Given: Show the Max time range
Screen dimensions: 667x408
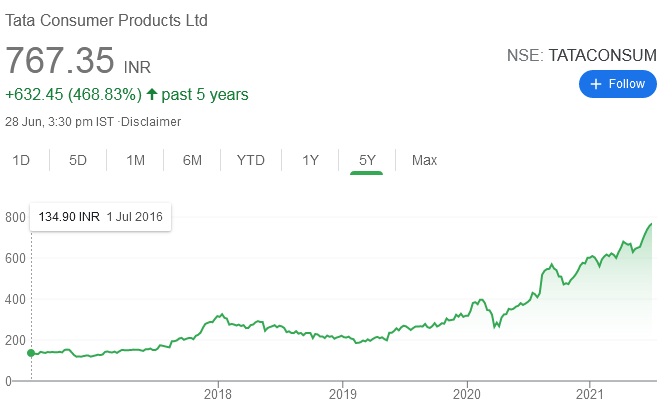Looking at the screenshot, I should coord(424,160).
